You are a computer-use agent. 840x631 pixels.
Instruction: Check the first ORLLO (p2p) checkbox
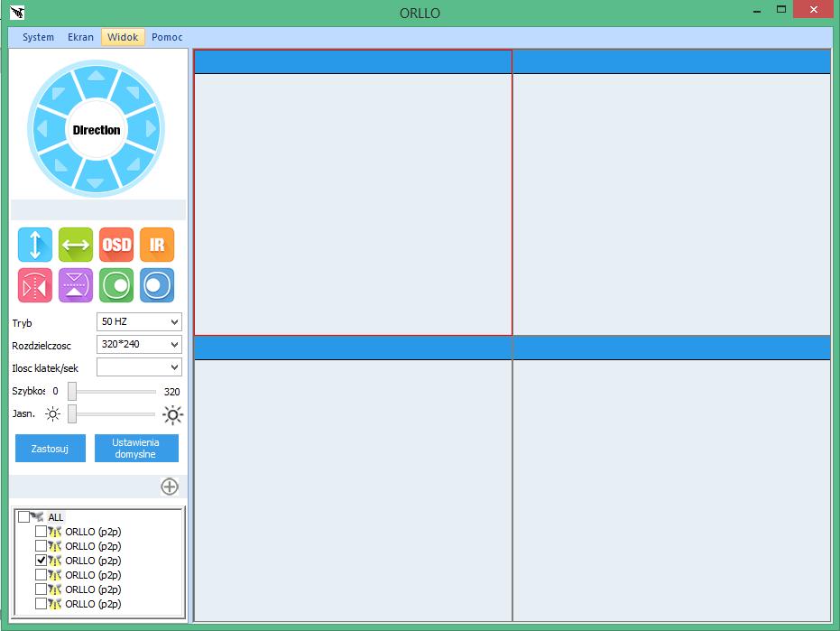pos(41,532)
